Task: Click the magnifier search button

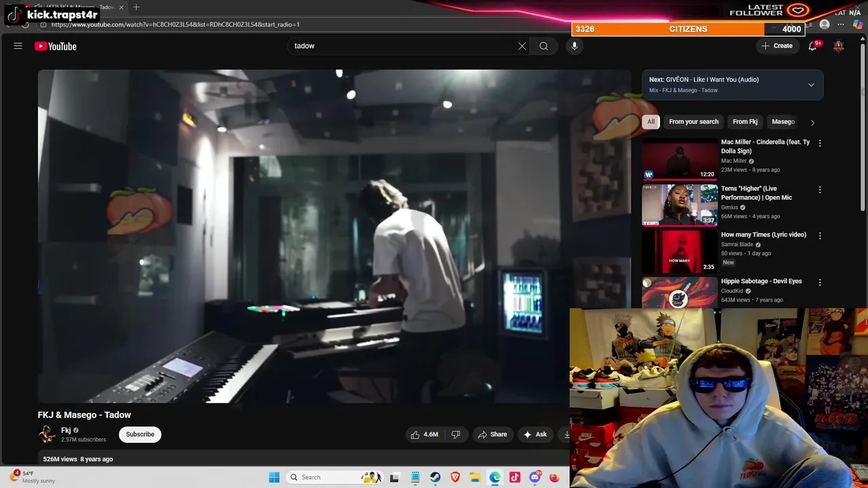Action: 544,46
